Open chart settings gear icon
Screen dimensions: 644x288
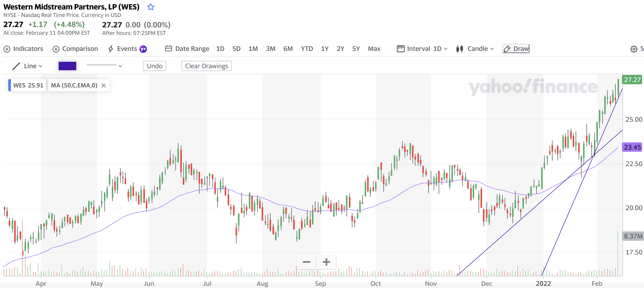click(634, 49)
